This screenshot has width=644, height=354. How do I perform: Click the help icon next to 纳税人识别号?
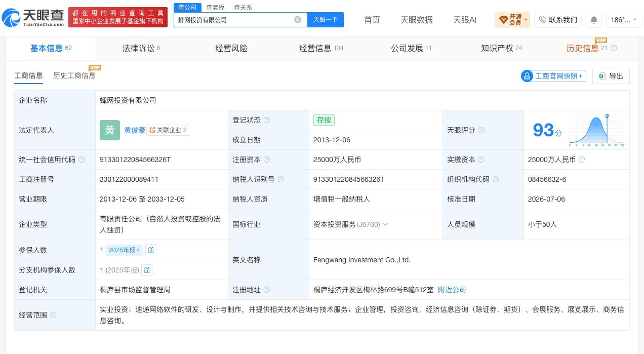[281, 179]
